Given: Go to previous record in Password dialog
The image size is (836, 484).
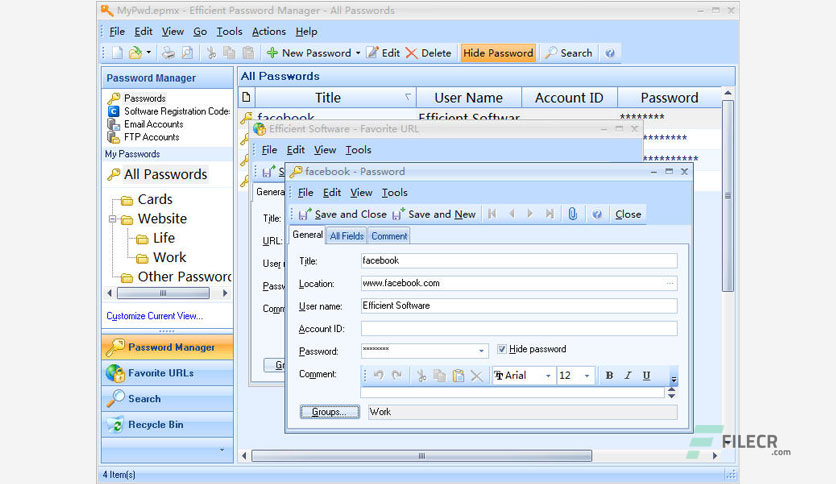Looking at the screenshot, I should [511, 214].
